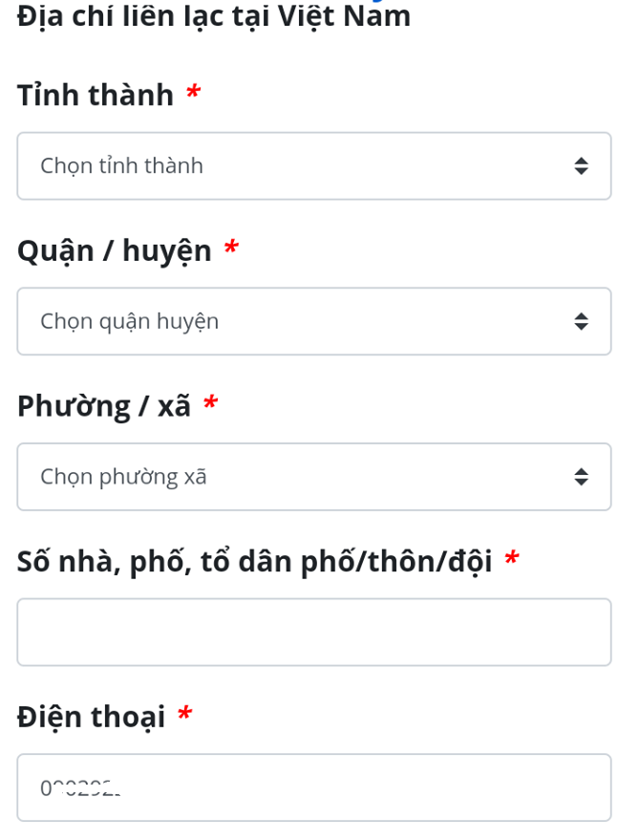Viewport: 639px width, 840px height.
Task: Click the 'Phường / xã' field label
Action: click(x=104, y=406)
